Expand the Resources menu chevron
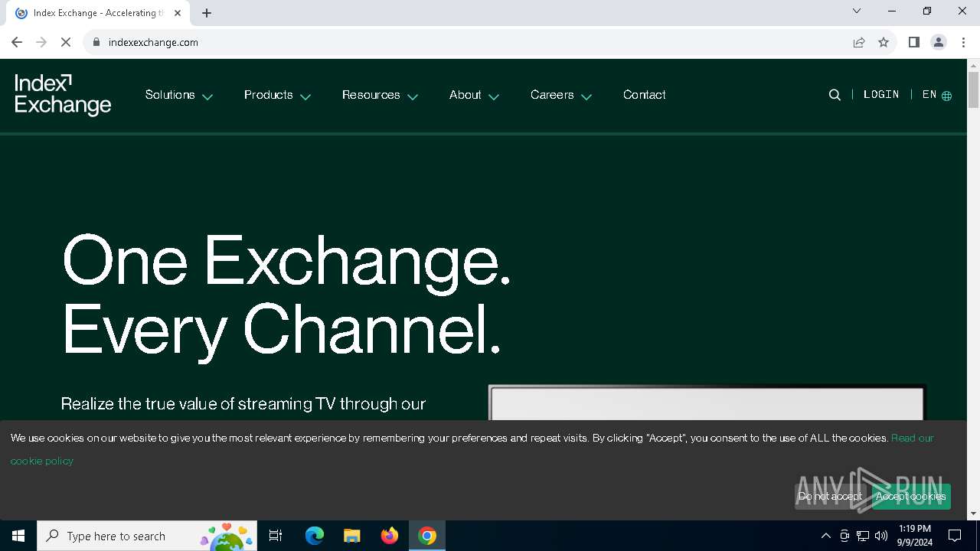The width and height of the screenshot is (980, 551). pos(413,97)
